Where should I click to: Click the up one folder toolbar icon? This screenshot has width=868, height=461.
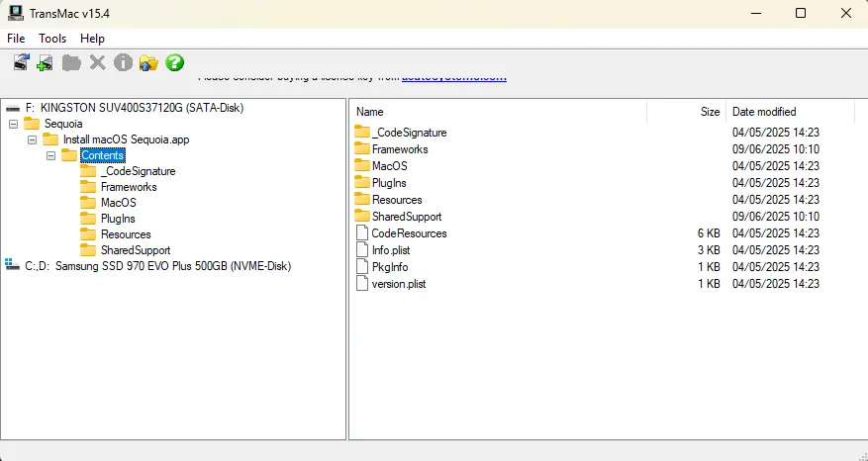(x=148, y=62)
